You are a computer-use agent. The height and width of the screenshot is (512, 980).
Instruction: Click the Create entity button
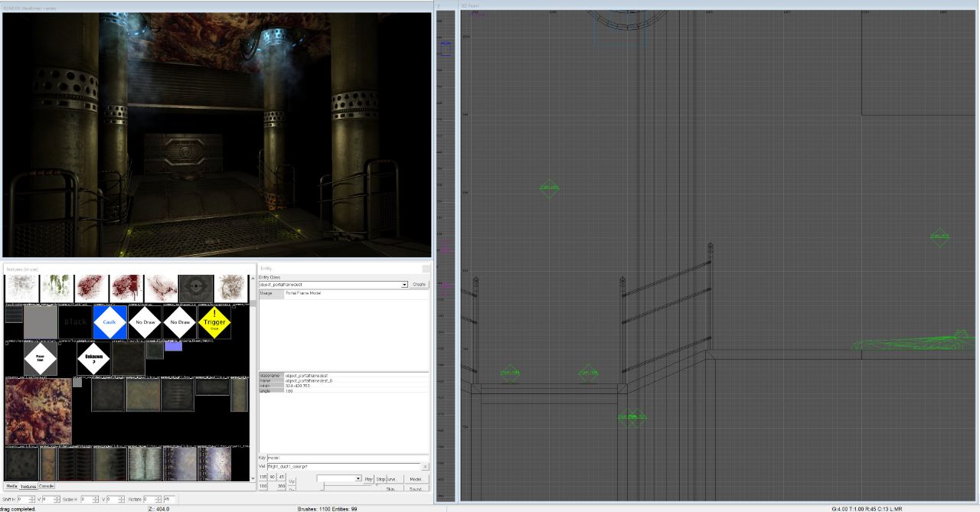pos(420,285)
